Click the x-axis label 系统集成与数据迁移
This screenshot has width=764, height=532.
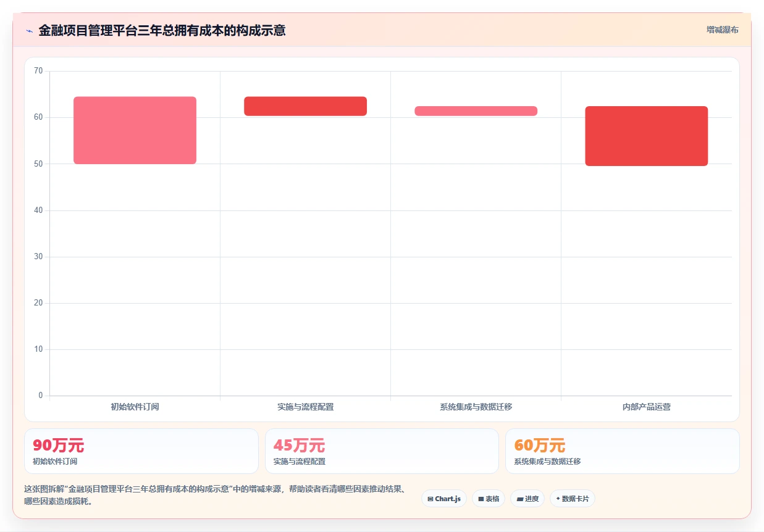(476, 407)
